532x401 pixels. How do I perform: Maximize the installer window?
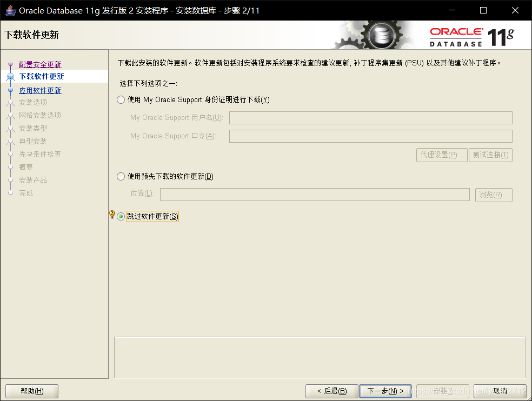click(x=483, y=10)
